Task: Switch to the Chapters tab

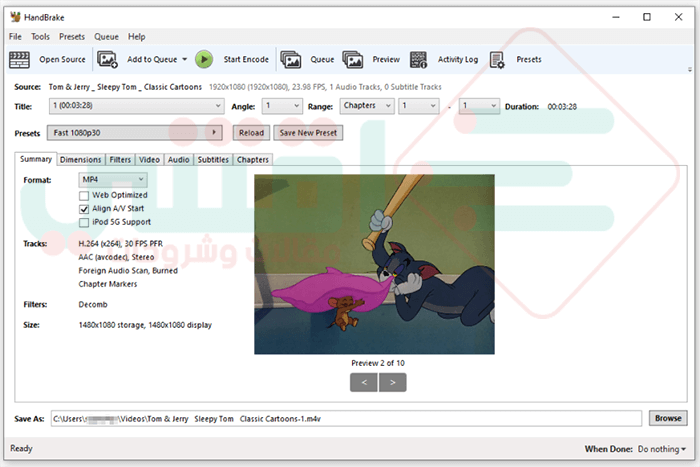Action: click(253, 160)
